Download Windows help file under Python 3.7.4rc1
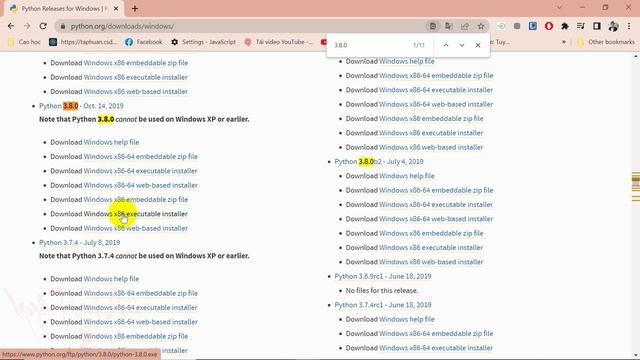This screenshot has height=360, width=640. 407,319
